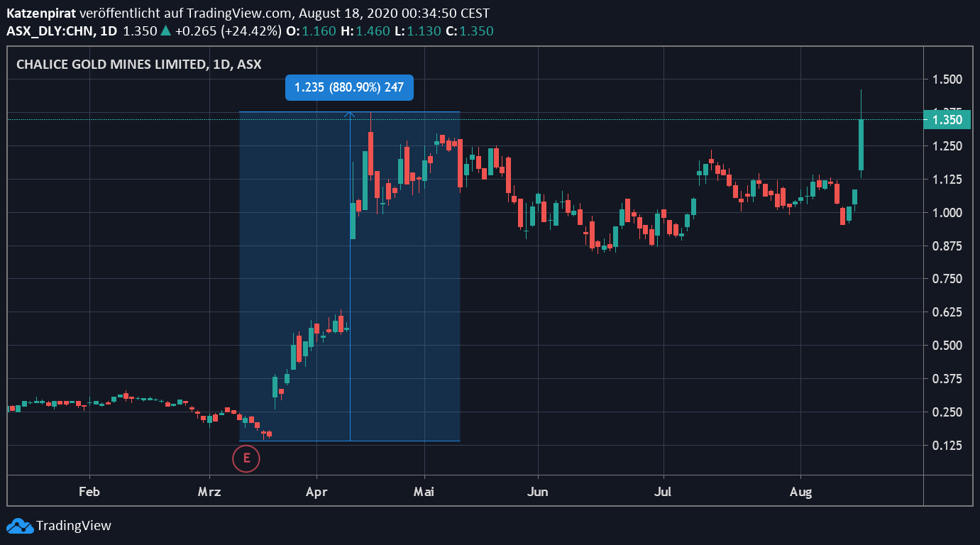Image resolution: width=980 pixels, height=545 pixels.
Task: Click the Chalice Gold Mines Limited chart title
Action: coord(139,64)
